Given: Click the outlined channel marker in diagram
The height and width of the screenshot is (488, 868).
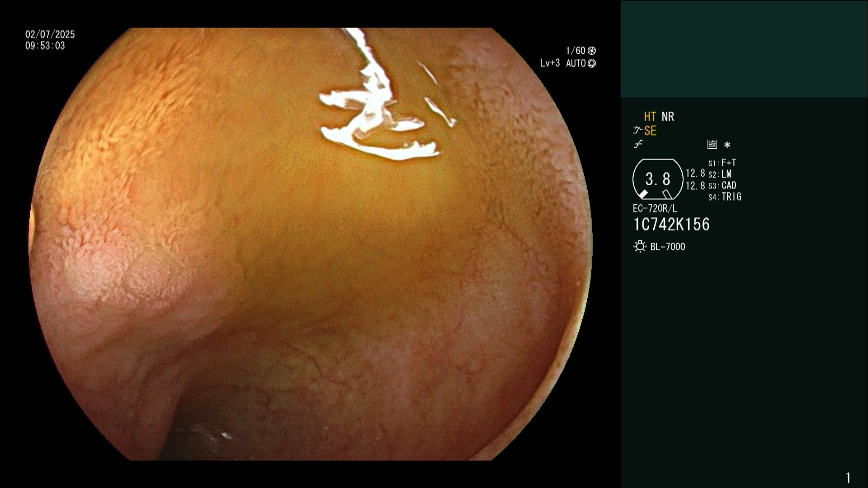Looking at the screenshot, I should pyautogui.click(x=667, y=194).
